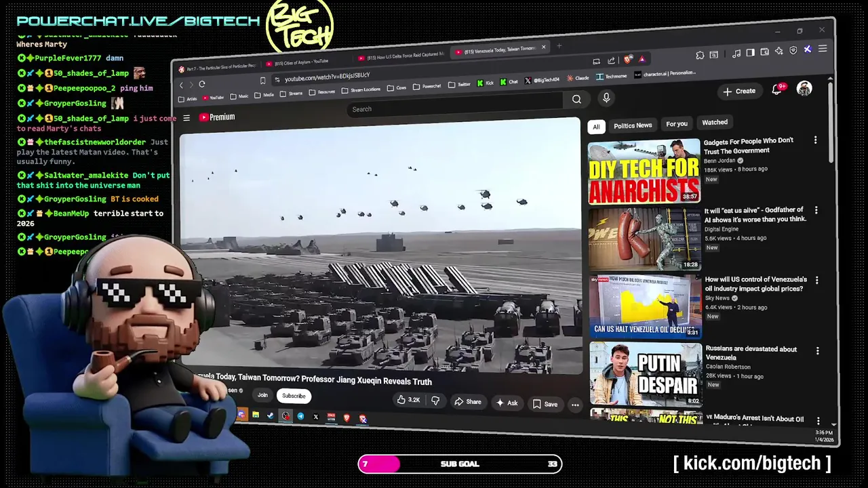The height and width of the screenshot is (488, 868).
Task: Open Kick bookmark in bookmarks bar
Action: [485, 83]
